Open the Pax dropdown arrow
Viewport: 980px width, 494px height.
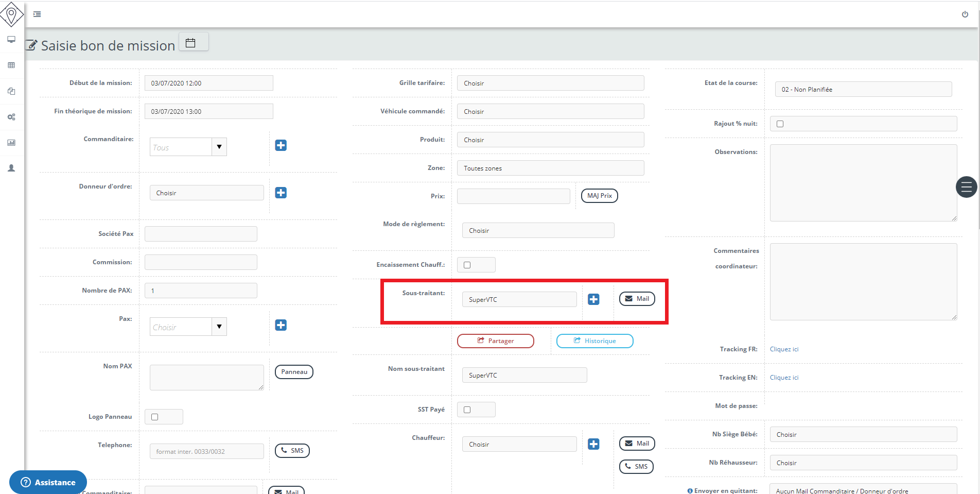coord(219,327)
